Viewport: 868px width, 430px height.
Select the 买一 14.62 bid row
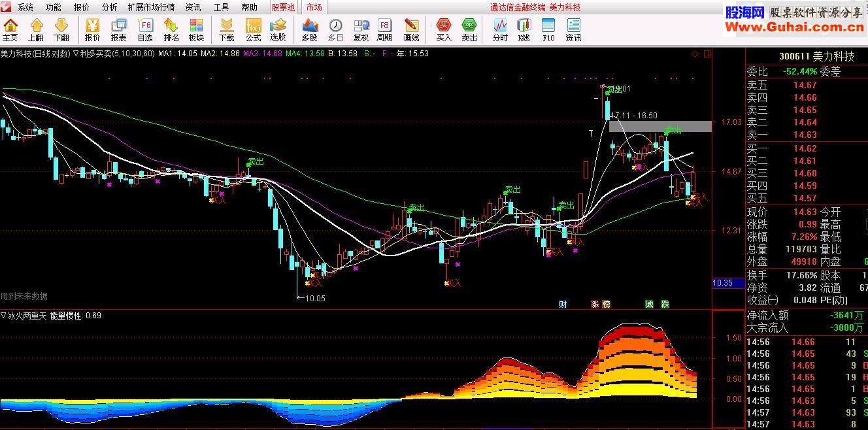[807, 148]
